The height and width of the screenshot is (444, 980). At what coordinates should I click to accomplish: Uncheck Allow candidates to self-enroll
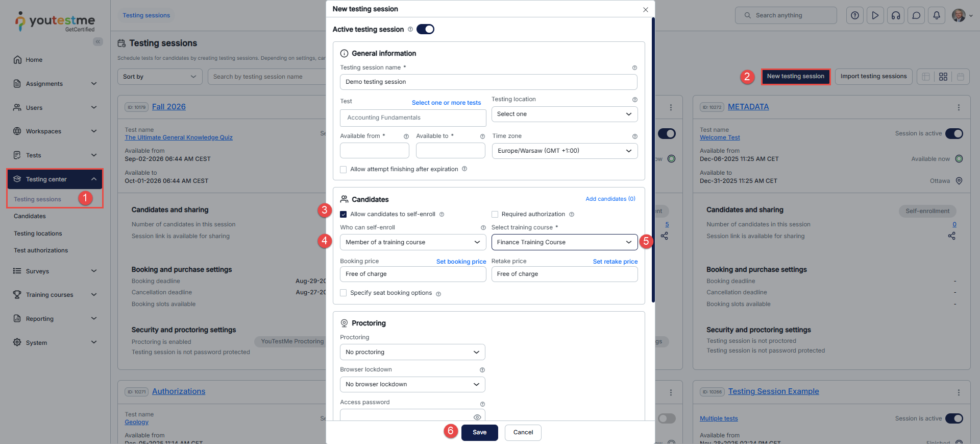coord(344,214)
